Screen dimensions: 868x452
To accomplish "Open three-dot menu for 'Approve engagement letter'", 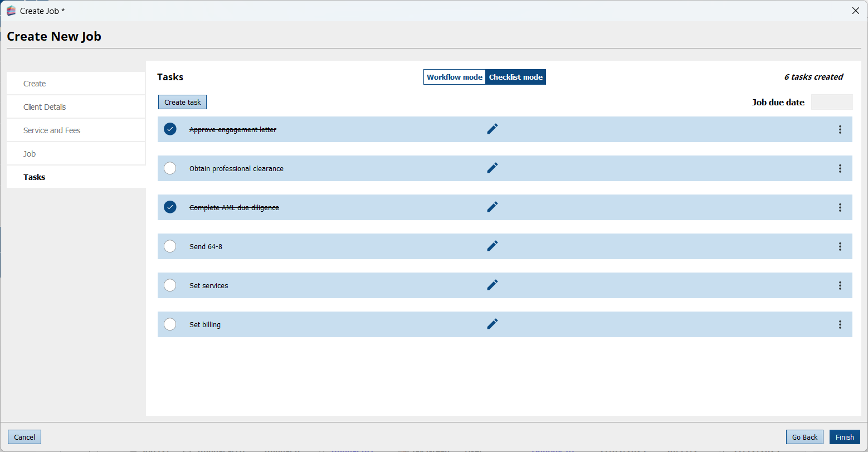I will (x=840, y=129).
